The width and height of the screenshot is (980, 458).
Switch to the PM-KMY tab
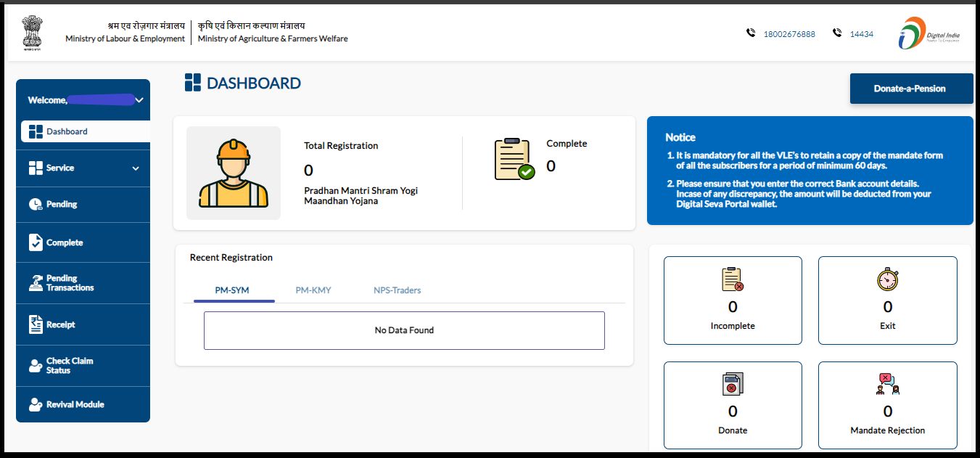tap(313, 290)
